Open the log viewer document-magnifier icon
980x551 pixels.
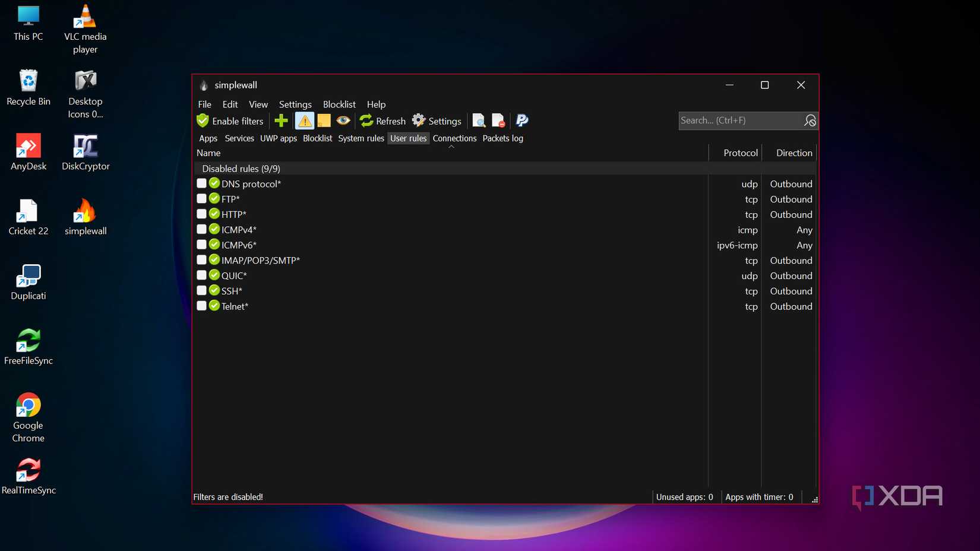(479, 121)
